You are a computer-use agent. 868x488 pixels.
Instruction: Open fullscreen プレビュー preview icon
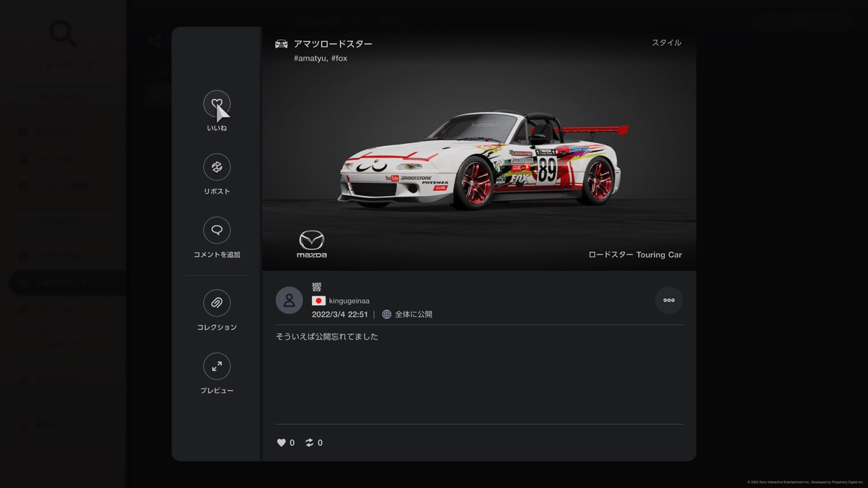(217, 367)
